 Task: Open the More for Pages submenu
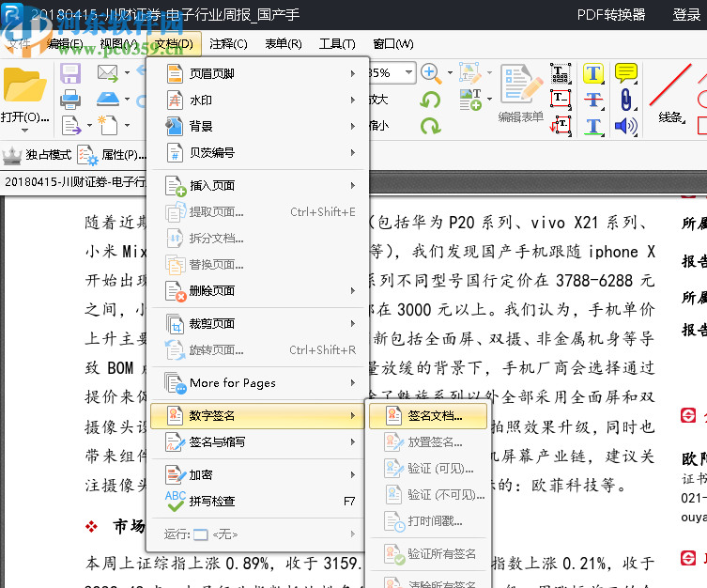257,383
